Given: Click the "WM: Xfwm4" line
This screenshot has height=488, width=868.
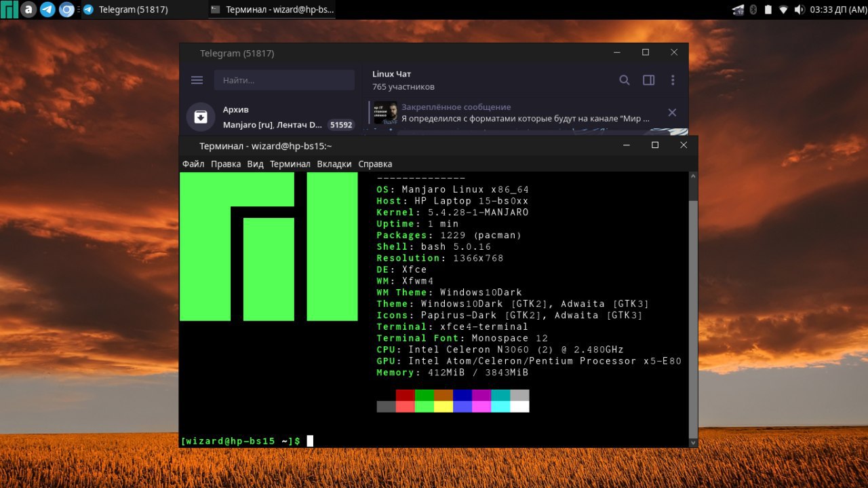Looking at the screenshot, I should (405, 281).
